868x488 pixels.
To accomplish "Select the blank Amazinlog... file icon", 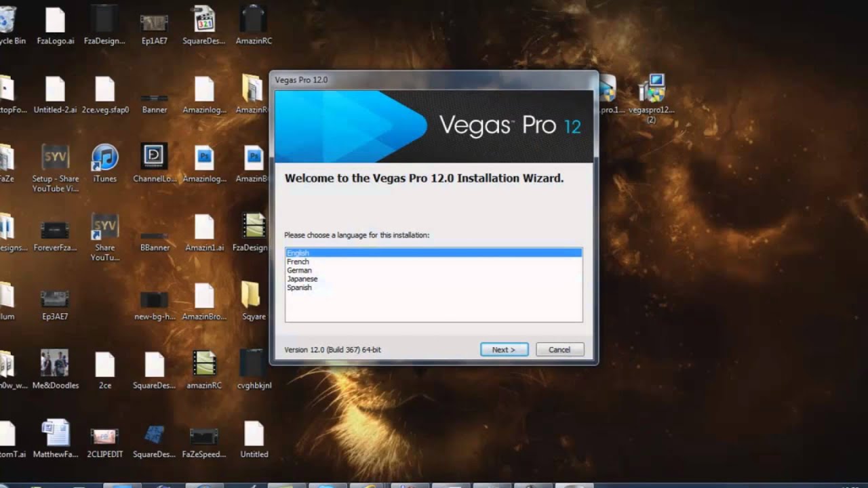I will pos(204,95).
